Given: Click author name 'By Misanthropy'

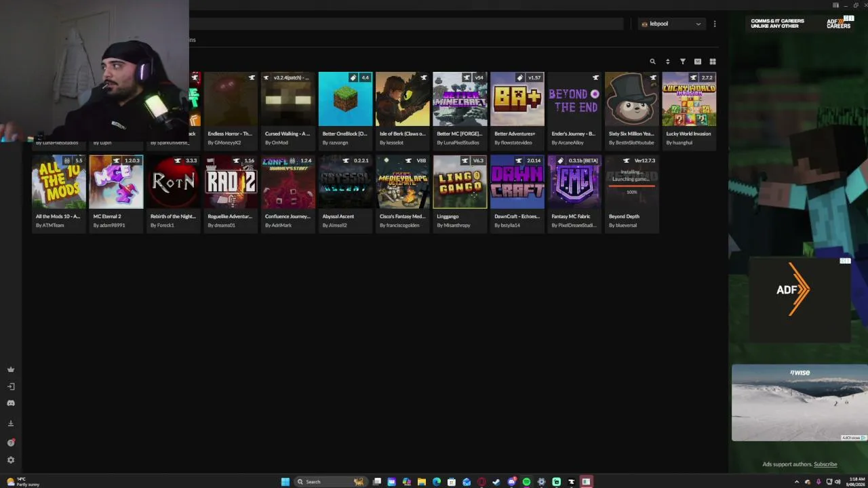Looking at the screenshot, I should tap(454, 225).
